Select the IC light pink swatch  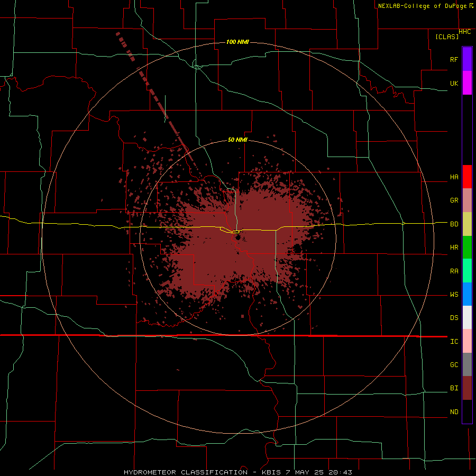(x=467, y=341)
